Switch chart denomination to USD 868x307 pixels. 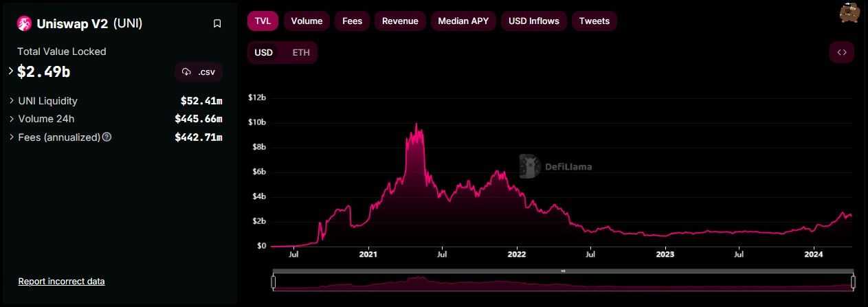[x=264, y=52]
